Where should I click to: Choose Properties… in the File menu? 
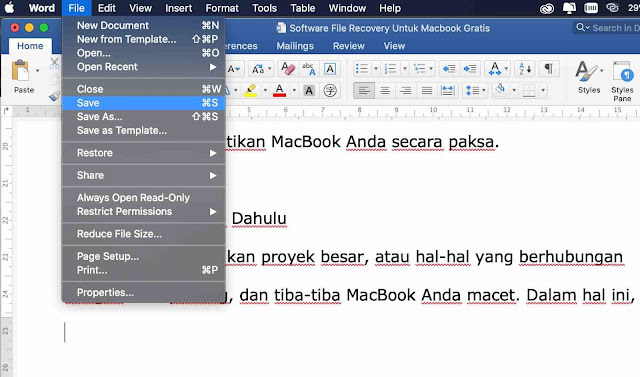pyautogui.click(x=144, y=293)
